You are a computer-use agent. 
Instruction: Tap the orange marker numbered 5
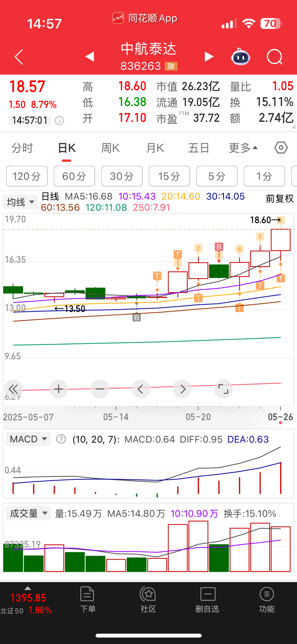tap(260, 236)
